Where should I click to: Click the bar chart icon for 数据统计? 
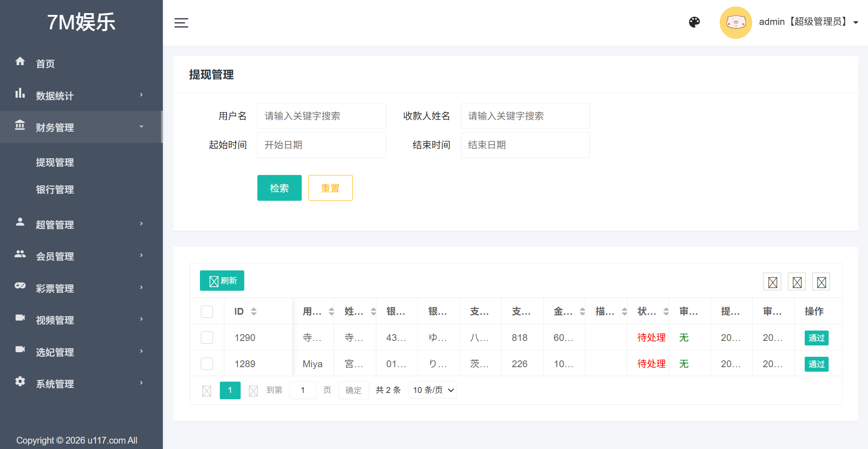(20, 94)
